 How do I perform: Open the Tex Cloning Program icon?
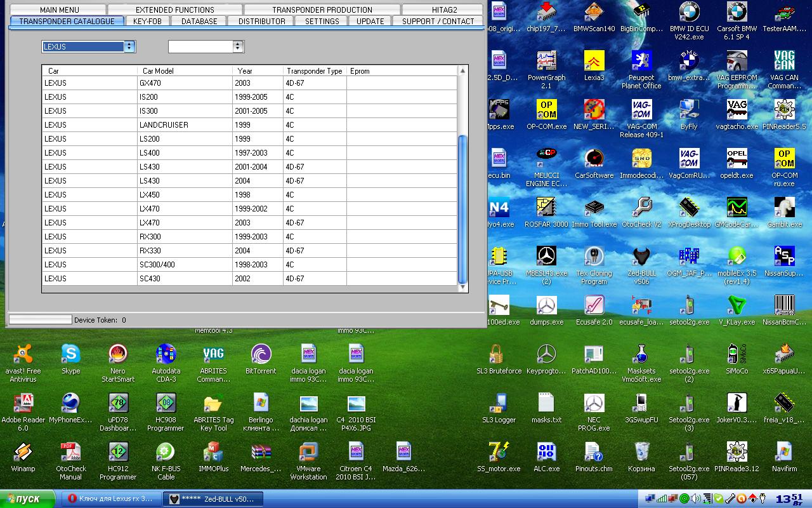(594, 257)
